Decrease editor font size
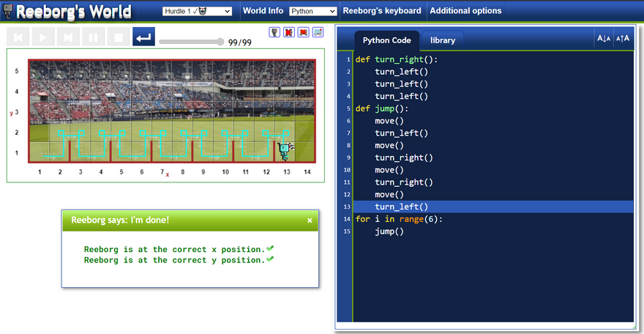 [x=604, y=39]
